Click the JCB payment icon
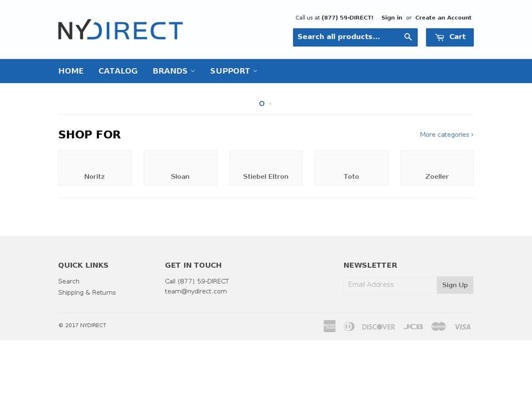Viewport: 532px width, 399px height. click(x=413, y=327)
